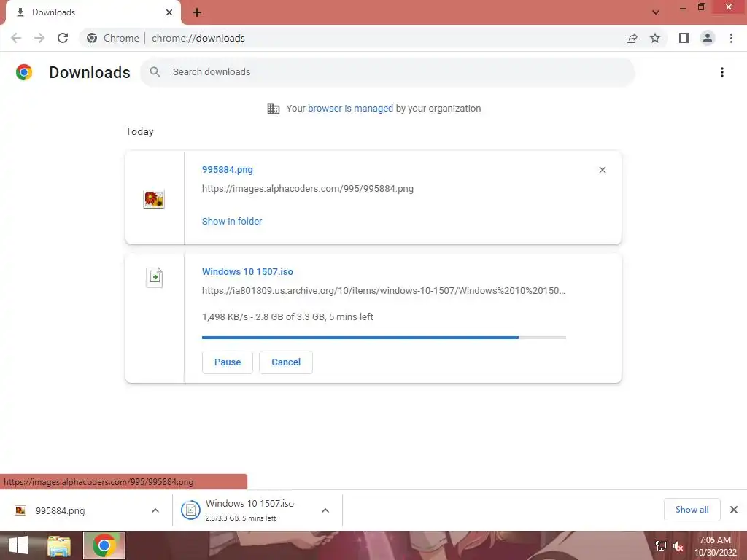The width and height of the screenshot is (747, 560).
Task: Click the Chrome site info icon in address bar
Action: click(92, 38)
